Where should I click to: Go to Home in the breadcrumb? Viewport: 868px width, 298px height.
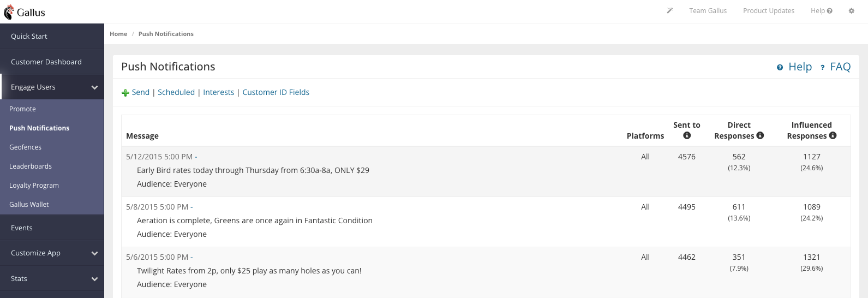118,34
